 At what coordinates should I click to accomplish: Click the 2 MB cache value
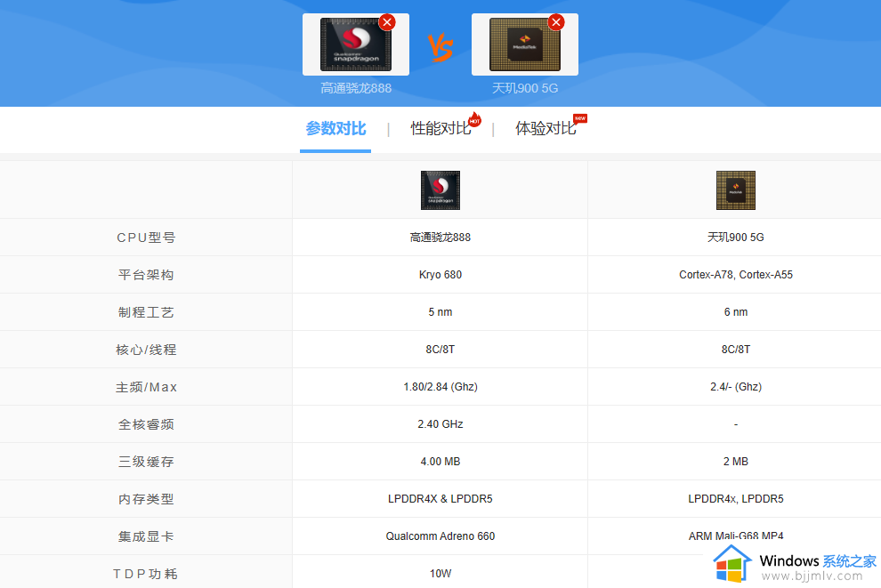[735, 462]
